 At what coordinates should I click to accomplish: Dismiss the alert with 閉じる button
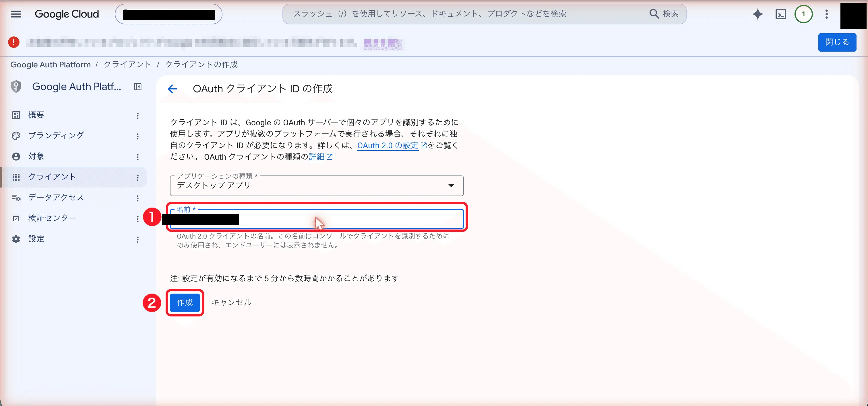tap(837, 42)
